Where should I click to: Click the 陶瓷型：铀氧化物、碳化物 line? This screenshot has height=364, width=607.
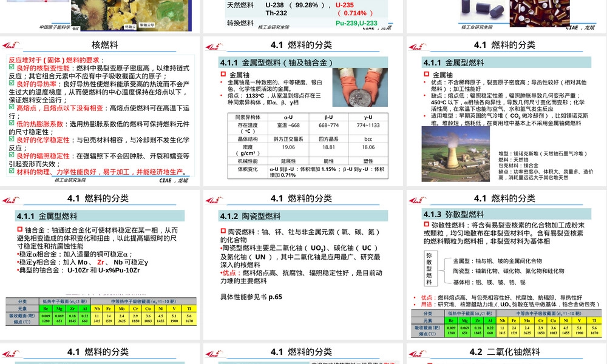click(x=509, y=271)
